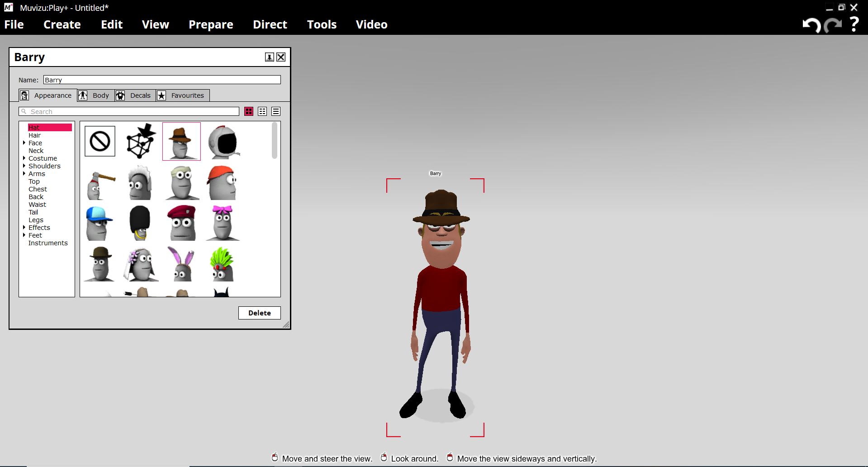Select the Waist category

(x=37, y=205)
